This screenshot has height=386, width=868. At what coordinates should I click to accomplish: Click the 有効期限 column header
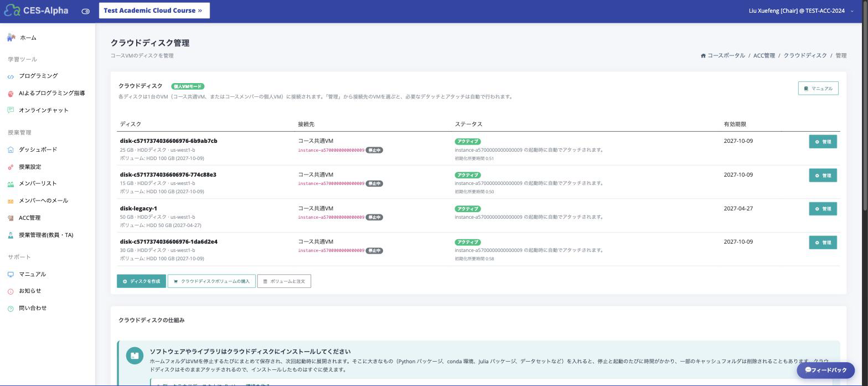(x=735, y=124)
